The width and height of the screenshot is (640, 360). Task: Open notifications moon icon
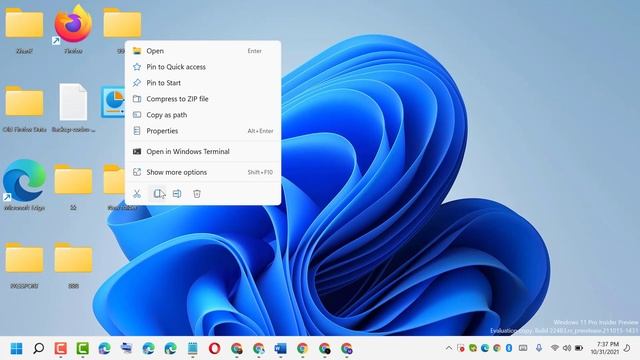tap(627, 348)
